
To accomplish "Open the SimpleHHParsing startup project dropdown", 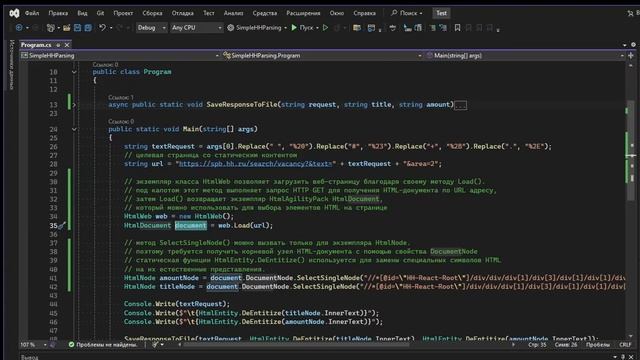I will (x=285, y=28).
